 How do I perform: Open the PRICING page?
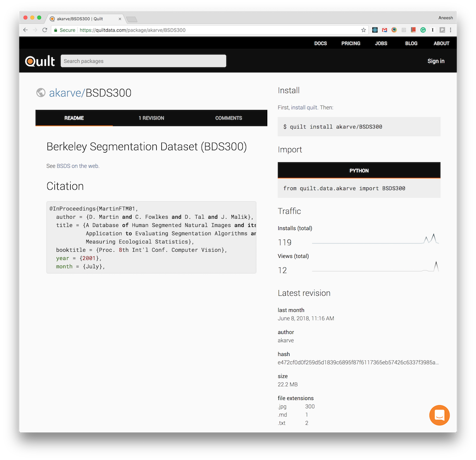click(350, 43)
